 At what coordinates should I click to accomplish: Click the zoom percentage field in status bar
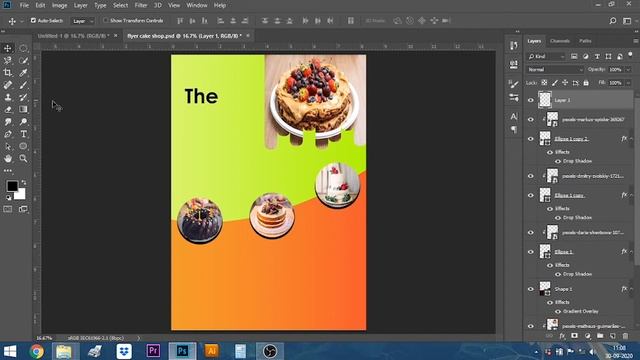tap(44, 338)
